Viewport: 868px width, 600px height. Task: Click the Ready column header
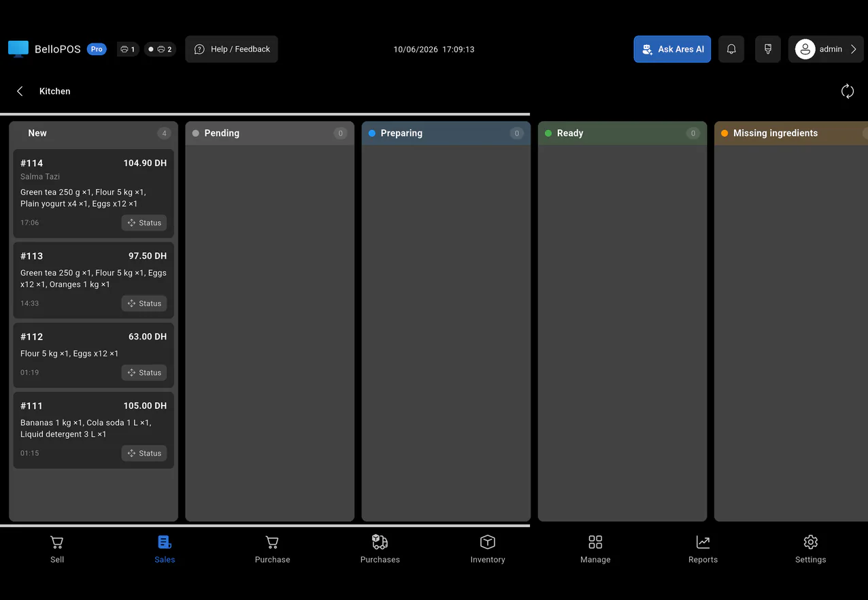622,133
